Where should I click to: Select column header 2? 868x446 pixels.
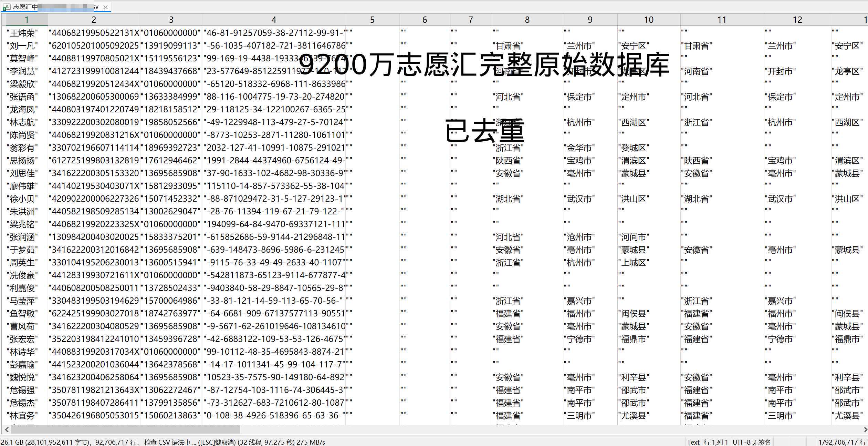[94, 20]
